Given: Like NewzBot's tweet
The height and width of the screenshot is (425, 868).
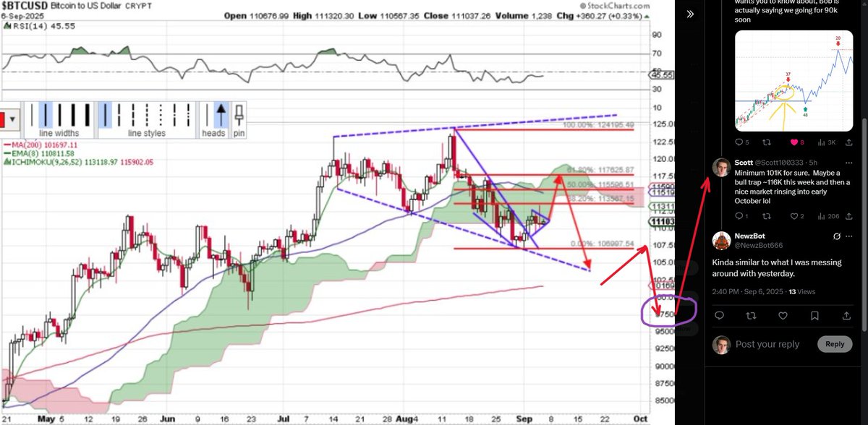Looking at the screenshot, I should pyautogui.click(x=783, y=316).
